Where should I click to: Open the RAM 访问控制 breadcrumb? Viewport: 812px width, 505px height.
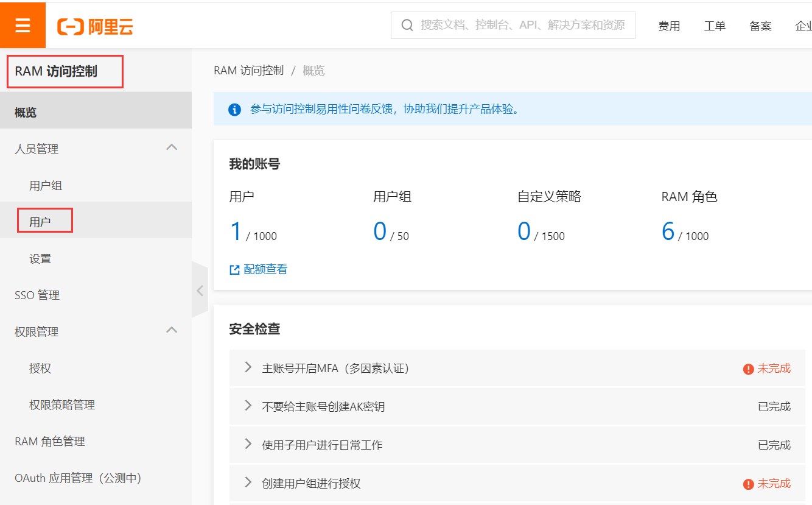tap(248, 70)
